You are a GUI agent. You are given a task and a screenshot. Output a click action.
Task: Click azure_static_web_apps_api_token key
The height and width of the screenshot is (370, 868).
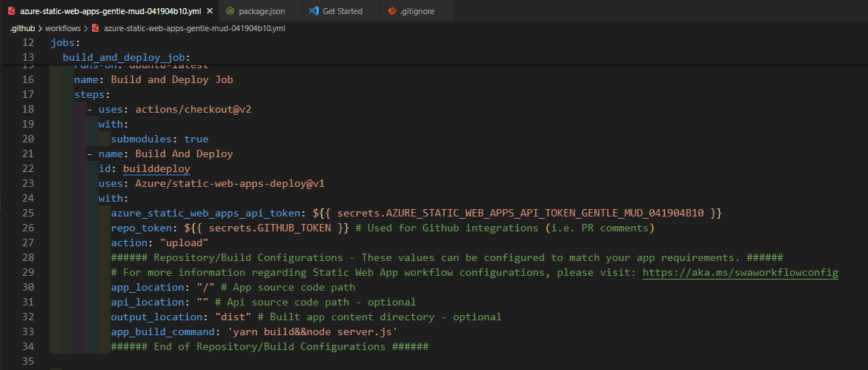point(205,214)
